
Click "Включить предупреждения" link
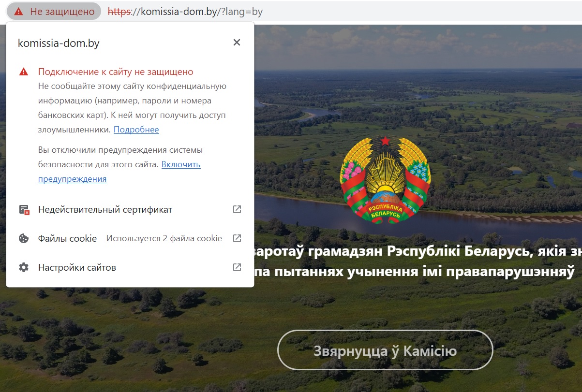[180, 164]
